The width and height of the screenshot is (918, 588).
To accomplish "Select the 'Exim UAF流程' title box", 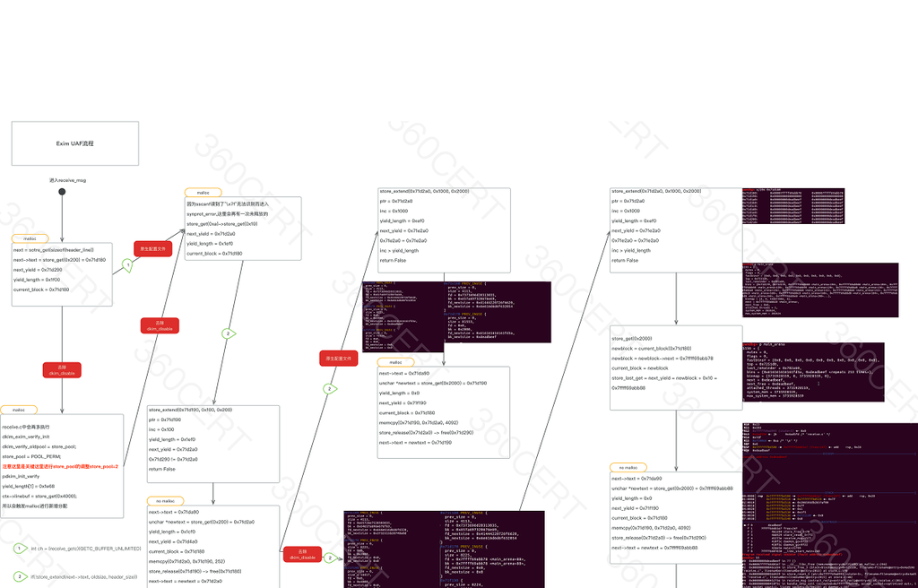I will pos(75,143).
